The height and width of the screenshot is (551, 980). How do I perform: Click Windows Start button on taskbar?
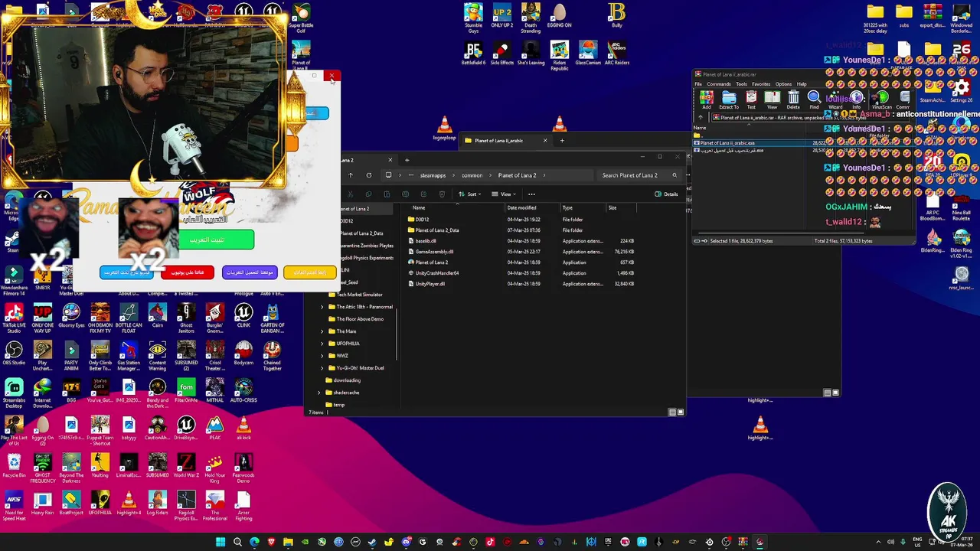(x=220, y=542)
